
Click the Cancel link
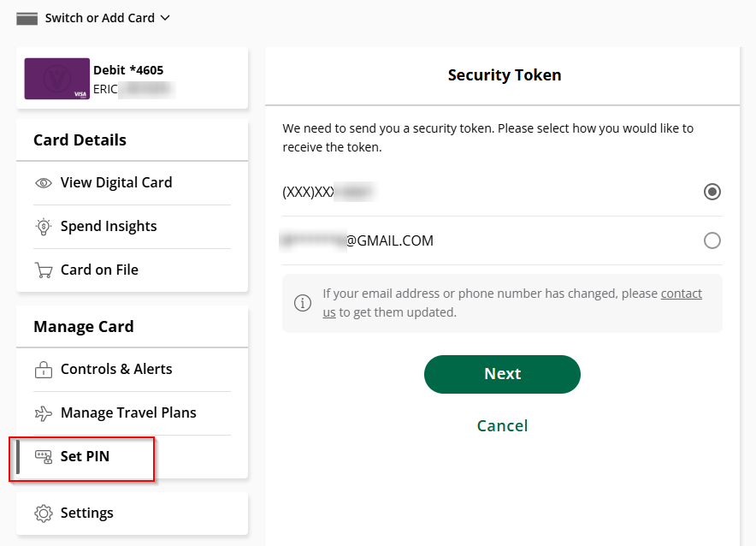coord(502,426)
